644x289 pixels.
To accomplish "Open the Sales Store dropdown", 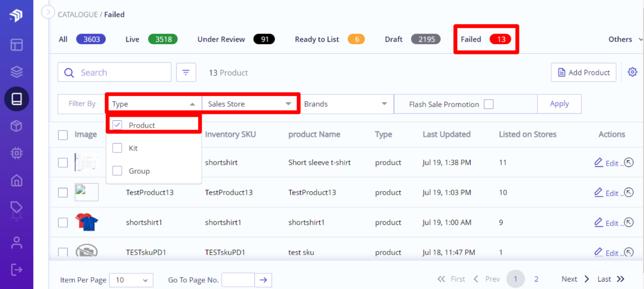I will coord(250,104).
